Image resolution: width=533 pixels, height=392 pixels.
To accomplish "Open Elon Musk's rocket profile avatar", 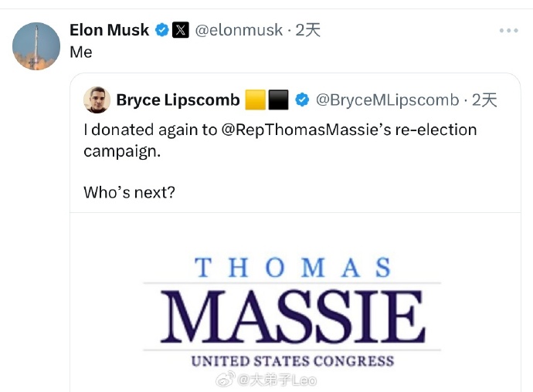I will click(36, 46).
